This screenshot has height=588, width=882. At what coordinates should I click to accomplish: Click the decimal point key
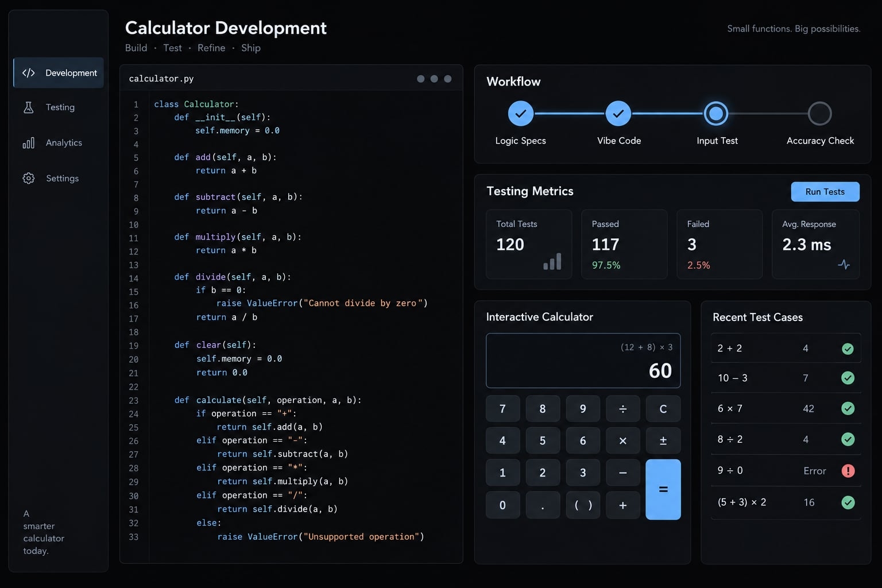tap(543, 505)
